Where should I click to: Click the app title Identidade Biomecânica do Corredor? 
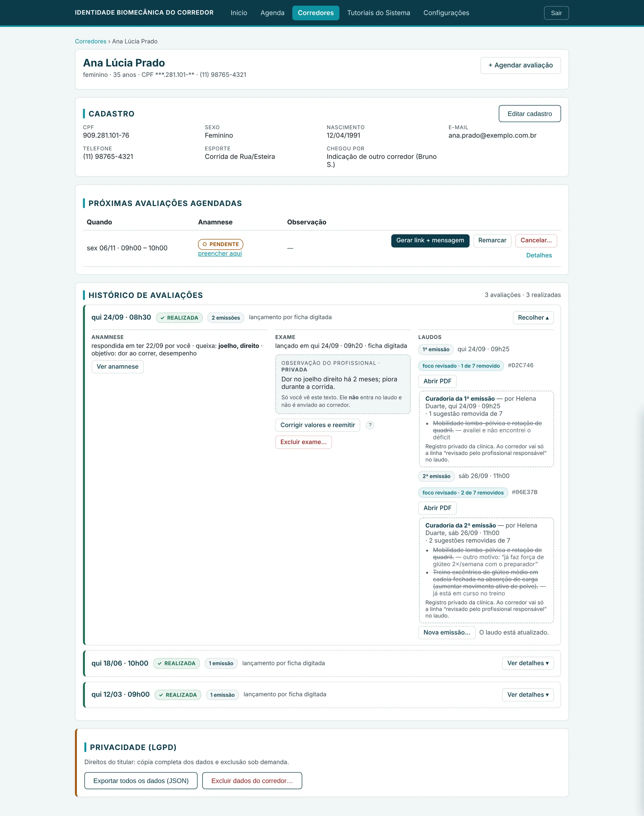(144, 13)
